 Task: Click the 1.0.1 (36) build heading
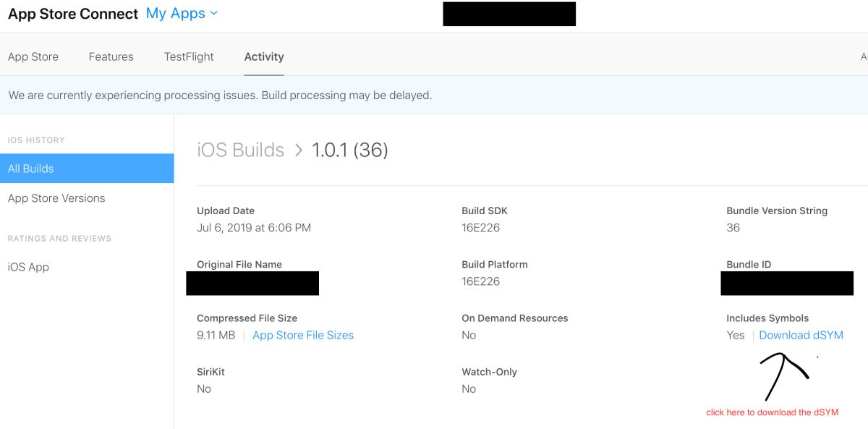coord(350,150)
